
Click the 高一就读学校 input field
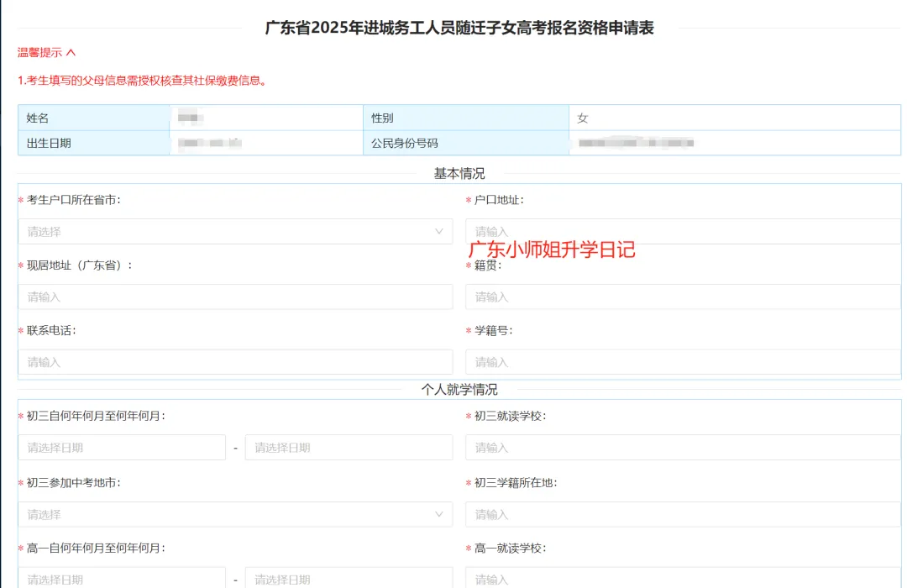point(683,578)
